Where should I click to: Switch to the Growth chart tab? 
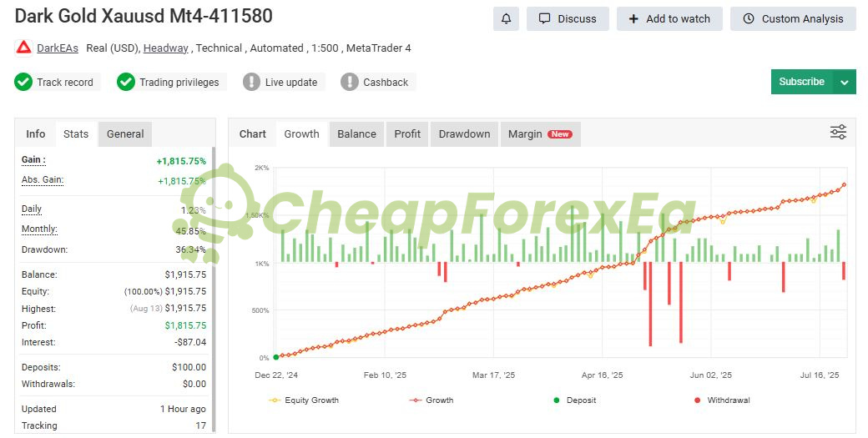(301, 133)
